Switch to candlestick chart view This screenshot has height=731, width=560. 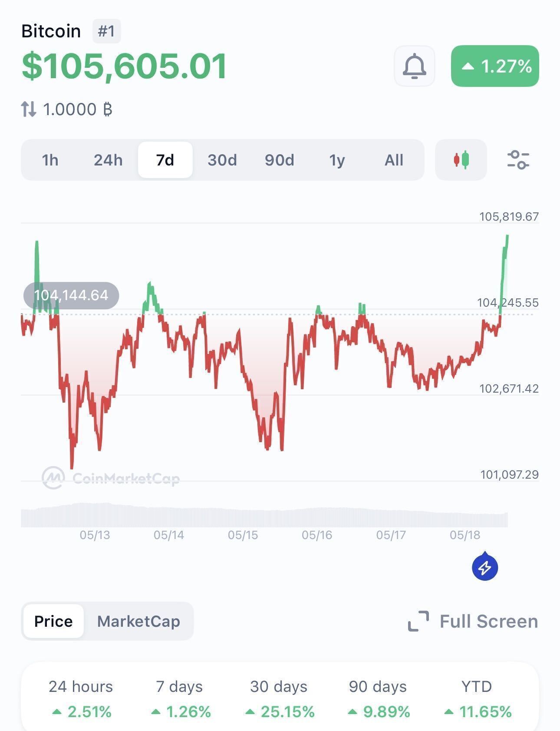[461, 160]
